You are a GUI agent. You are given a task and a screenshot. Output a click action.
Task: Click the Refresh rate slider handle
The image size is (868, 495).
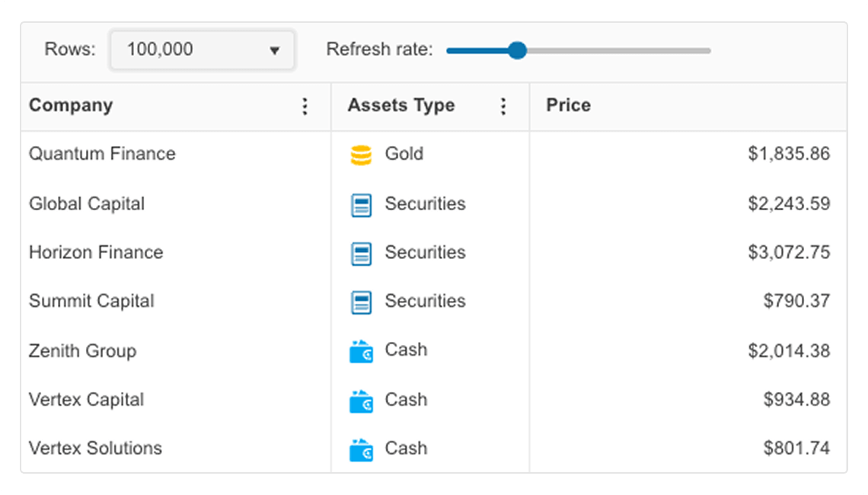tap(517, 51)
